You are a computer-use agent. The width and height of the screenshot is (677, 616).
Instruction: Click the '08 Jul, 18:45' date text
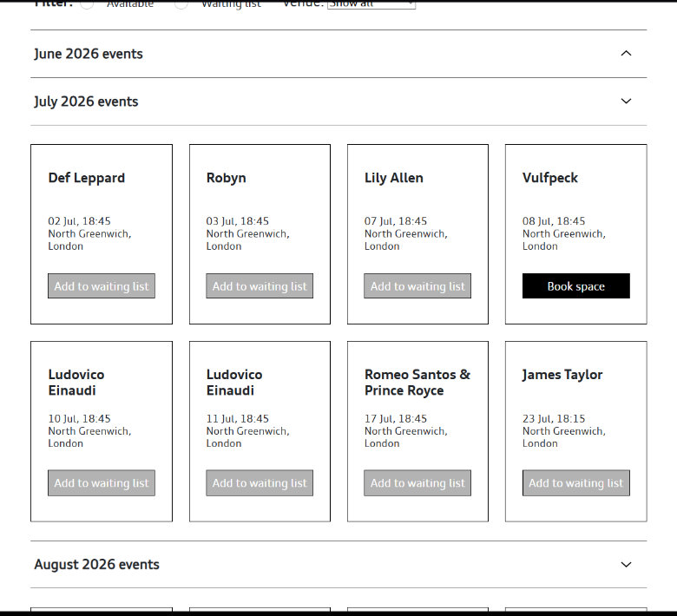click(554, 221)
